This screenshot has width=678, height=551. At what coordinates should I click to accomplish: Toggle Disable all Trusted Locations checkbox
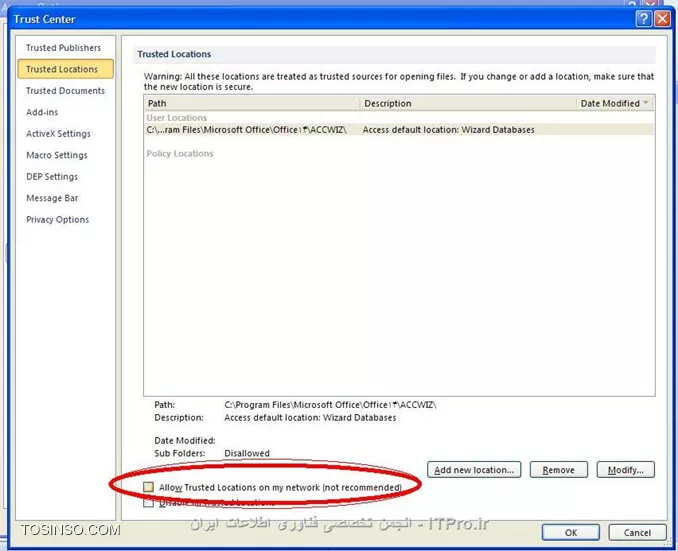(x=149, y=503)
